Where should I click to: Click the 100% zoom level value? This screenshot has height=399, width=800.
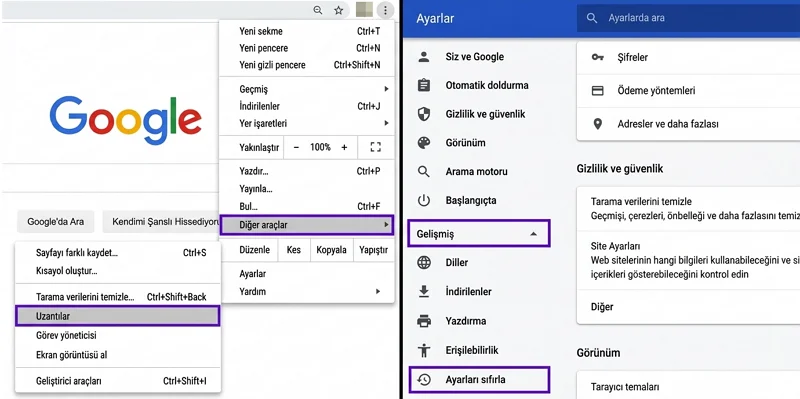(x=320, y=147)
